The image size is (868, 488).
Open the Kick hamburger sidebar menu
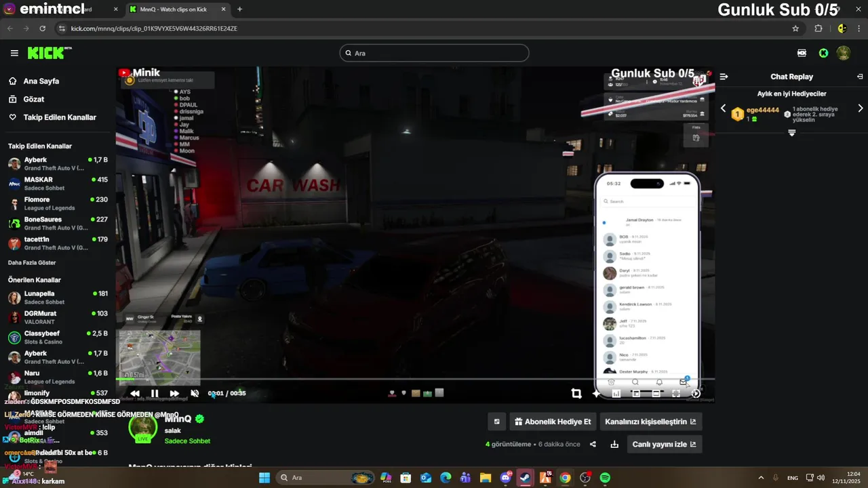click(x=14, y=53)
